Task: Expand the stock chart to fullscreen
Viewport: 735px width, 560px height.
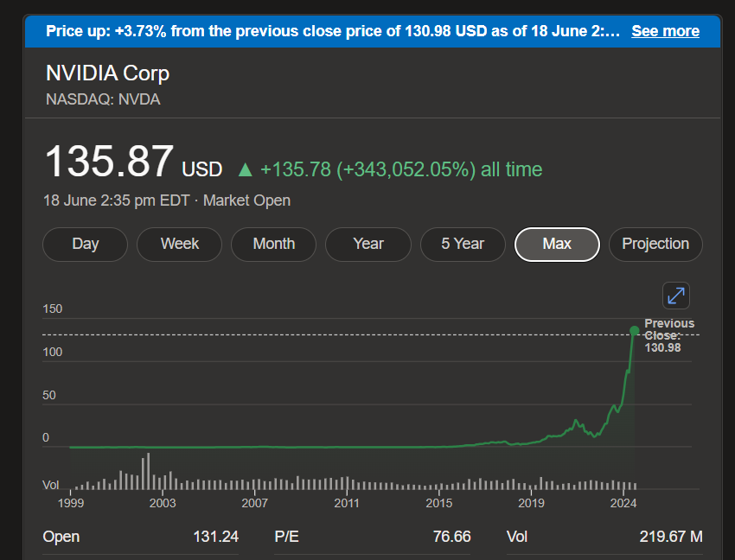Action: [x=675, y=296]
